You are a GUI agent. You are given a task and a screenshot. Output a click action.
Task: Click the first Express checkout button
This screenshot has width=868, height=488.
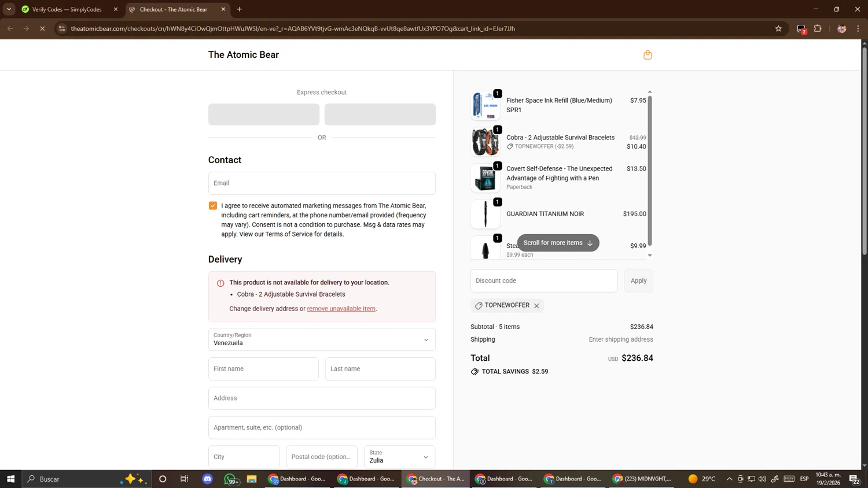(264, 114)
